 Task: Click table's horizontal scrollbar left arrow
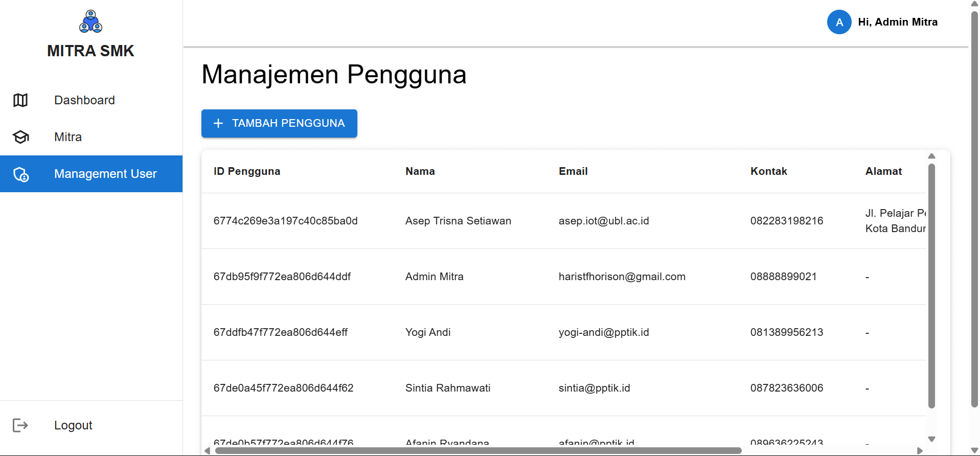click(207, 450)
